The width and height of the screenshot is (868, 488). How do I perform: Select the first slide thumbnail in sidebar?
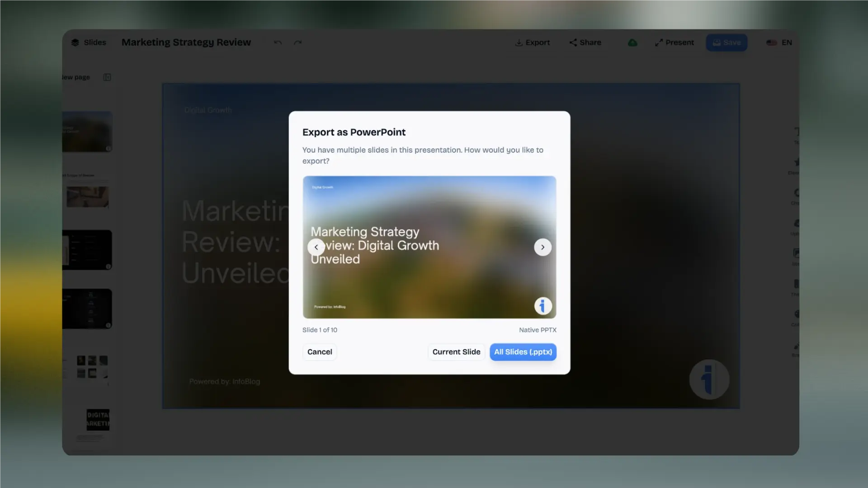click(87, 131)
